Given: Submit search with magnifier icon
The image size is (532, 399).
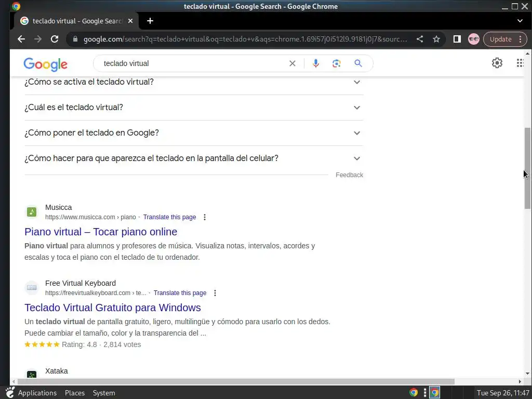Looking at the screenshot, I should coord(358,63).
